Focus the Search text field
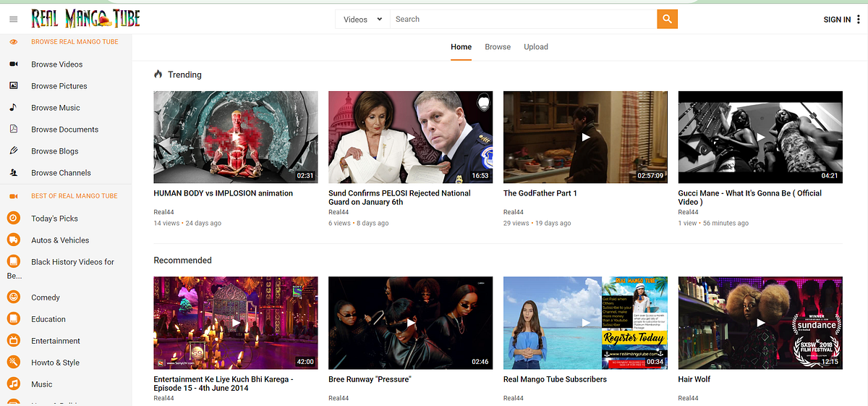 [x=523, y=20]
